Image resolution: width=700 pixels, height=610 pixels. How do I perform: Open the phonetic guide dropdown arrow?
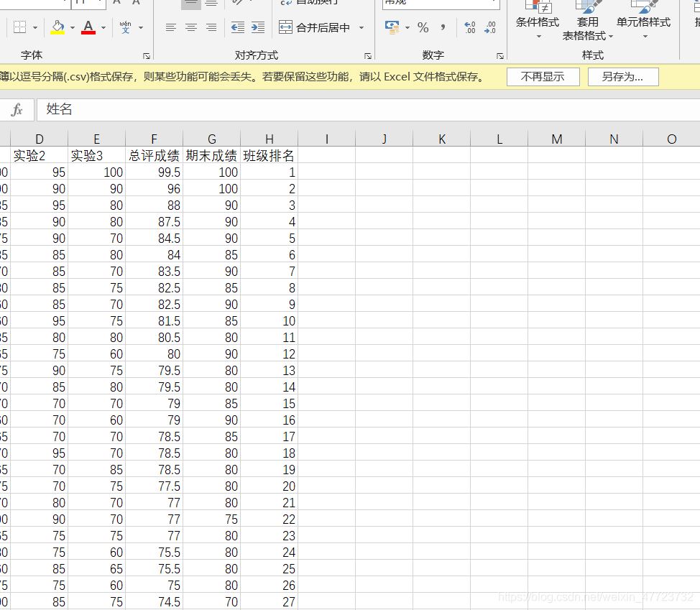141,28
